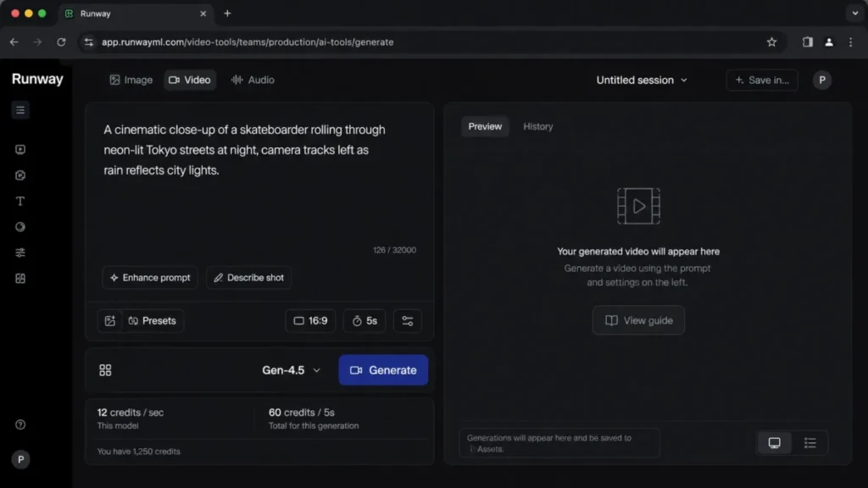Screen dimensions: 868x488
Task: Open the 16:9 aspect ratio selector
Action: [x=310, y=321]
